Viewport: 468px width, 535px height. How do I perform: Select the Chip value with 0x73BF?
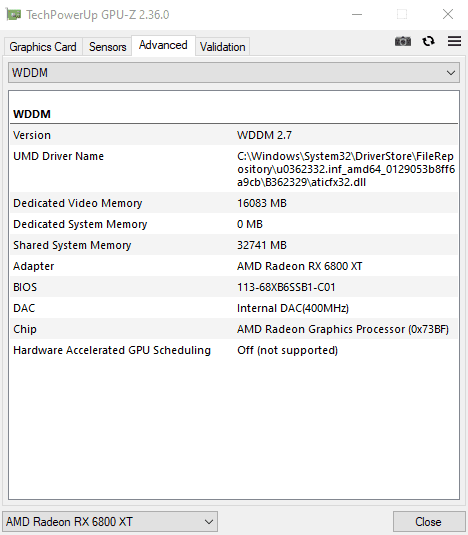pyautogui.click(x=343, y=329)
